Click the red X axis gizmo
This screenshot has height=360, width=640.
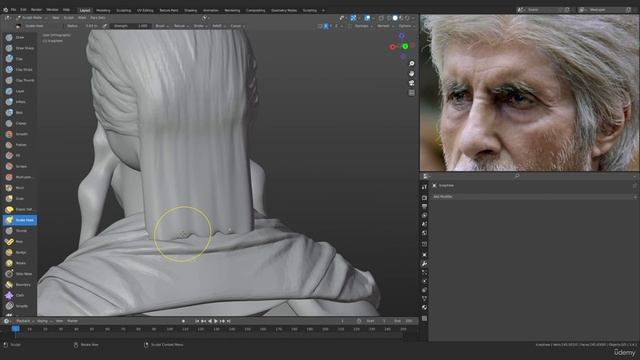[x=393, y=47]
